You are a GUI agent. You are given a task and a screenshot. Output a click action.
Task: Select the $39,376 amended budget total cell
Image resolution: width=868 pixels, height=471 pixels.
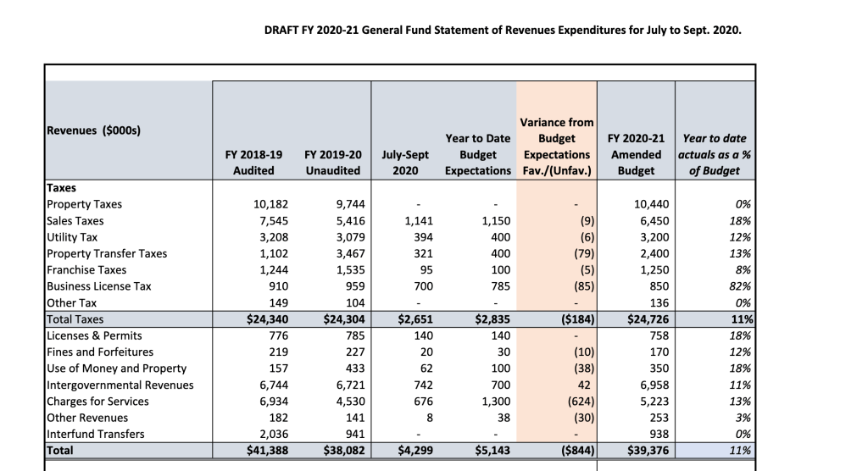point(644,451)
